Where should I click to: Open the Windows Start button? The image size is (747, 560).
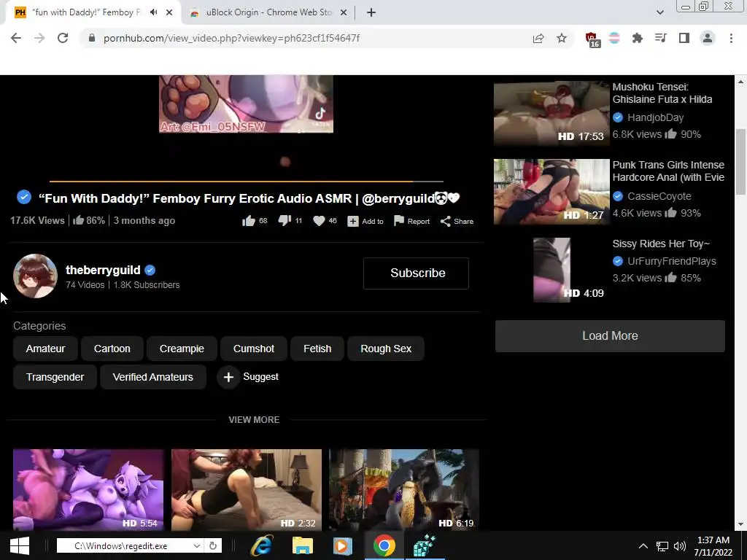(x=20, y=545)
